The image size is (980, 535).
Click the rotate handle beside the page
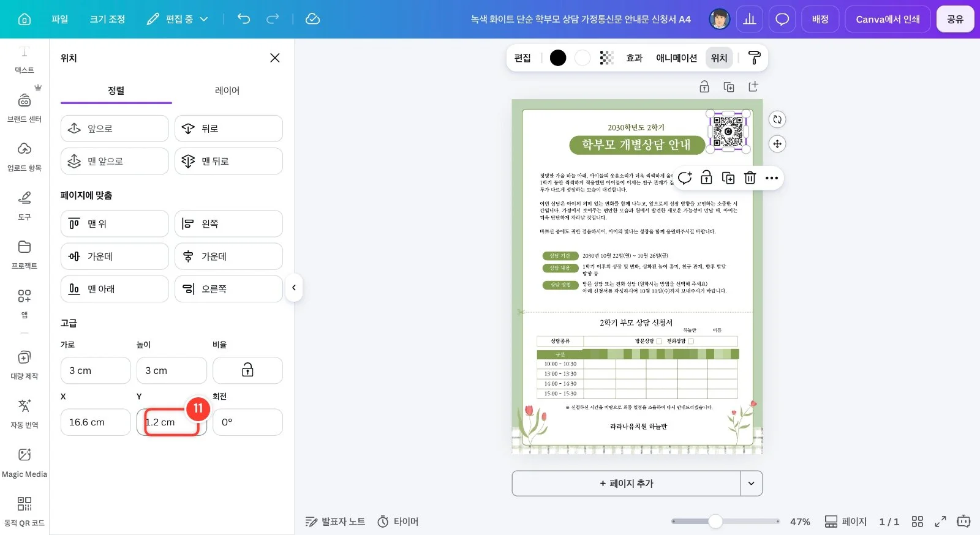(777, 119)
